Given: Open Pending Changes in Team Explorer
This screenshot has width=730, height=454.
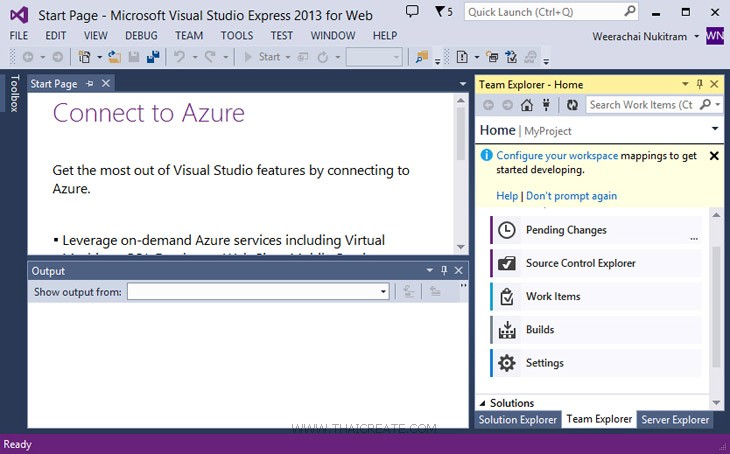Looking at the screenshot, I should pos(596,230).
